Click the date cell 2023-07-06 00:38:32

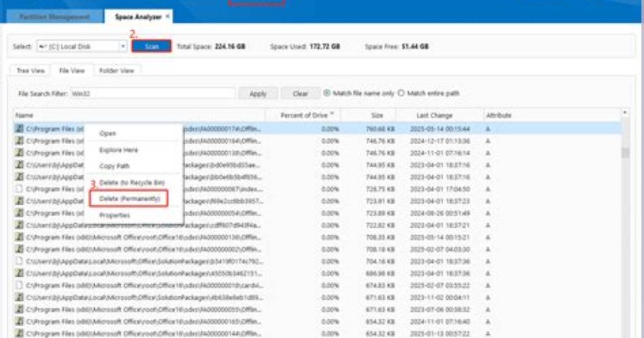(x=440, y=309)
